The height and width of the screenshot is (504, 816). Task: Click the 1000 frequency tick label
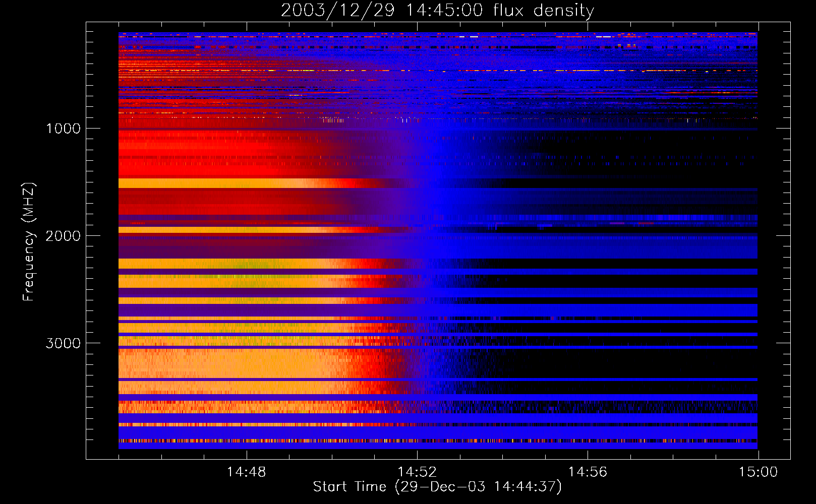click(63, 129)
